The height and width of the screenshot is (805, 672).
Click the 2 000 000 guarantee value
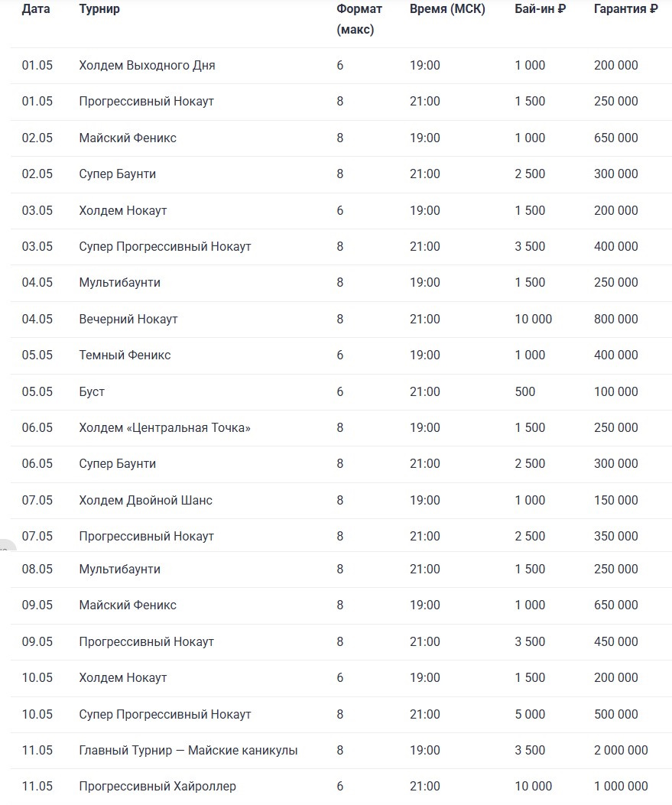click(x=622, y=750)
